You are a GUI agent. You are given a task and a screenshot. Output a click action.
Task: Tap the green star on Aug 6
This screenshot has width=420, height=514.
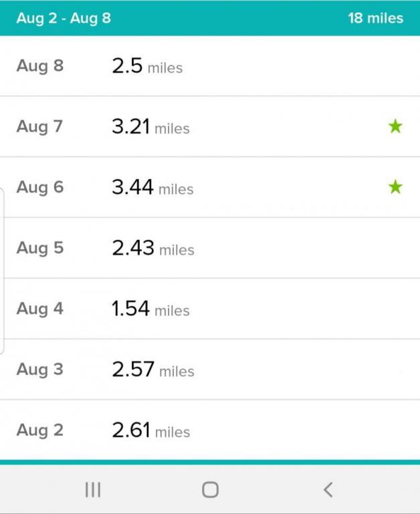pyautogui.click(x=395, y=187)
